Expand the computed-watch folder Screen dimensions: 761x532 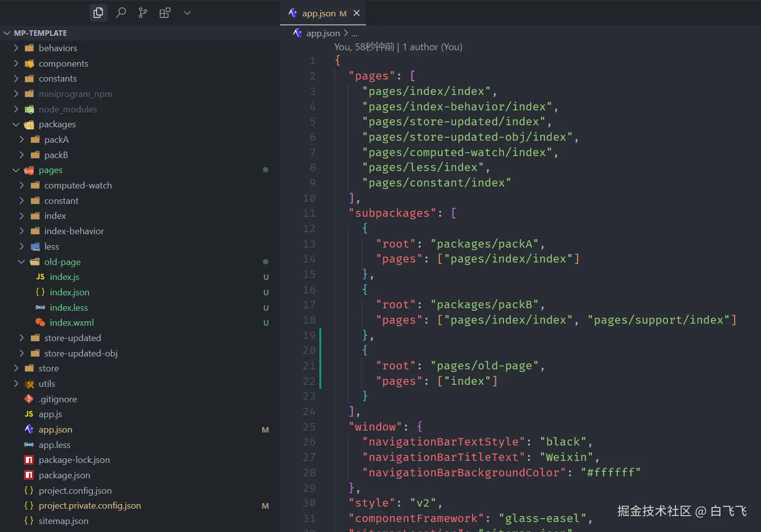(21, 185)
